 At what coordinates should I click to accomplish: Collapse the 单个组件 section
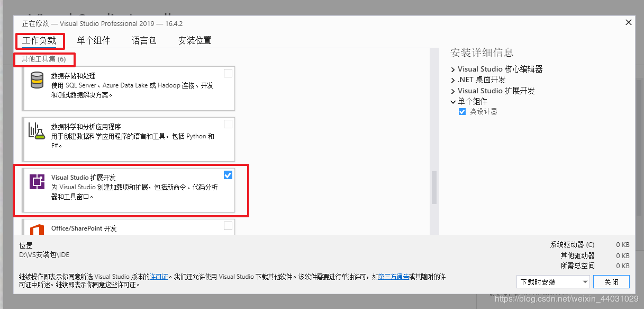(453, 101)
